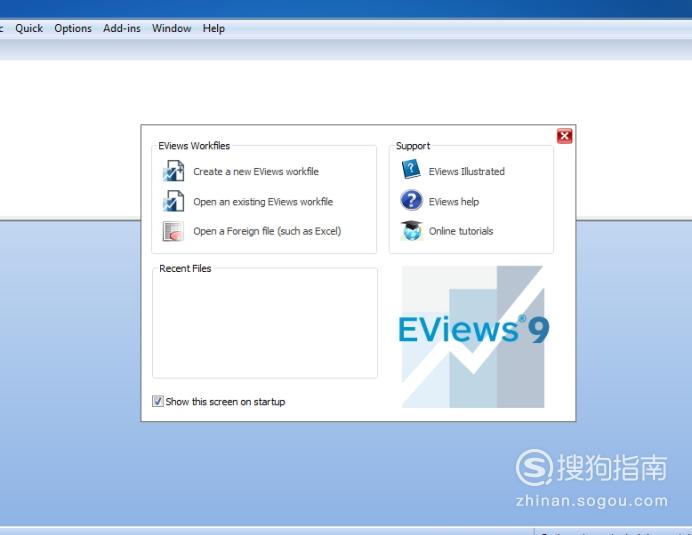
Task: Click the blue question mark help icon
Action: (x=411, y=200)
